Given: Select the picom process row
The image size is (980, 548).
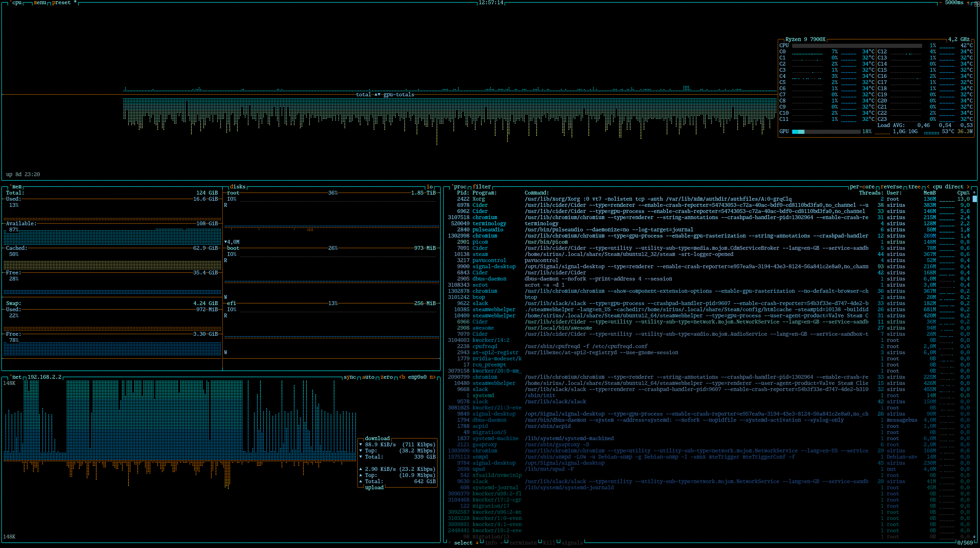Looking at the screenshot, I should tap(709, 242).
